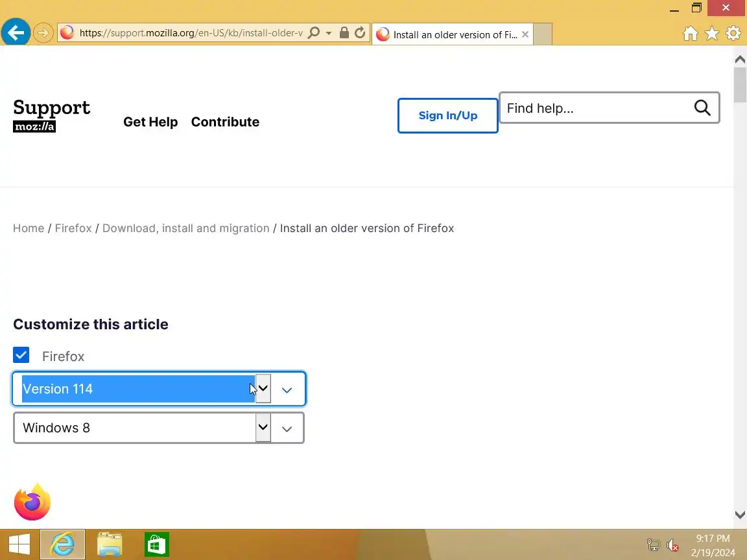The height and width of the screenshot is (560, 747).
Task: Open browser Tools gear icon
Action: [733, 33]
